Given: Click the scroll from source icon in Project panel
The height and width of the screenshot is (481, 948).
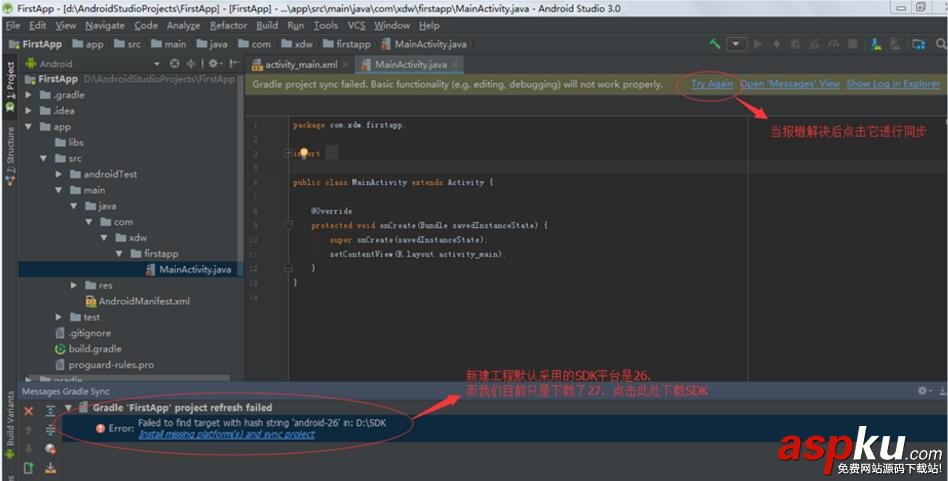Looking at the screenshot, I should click(x=174, y=63).
